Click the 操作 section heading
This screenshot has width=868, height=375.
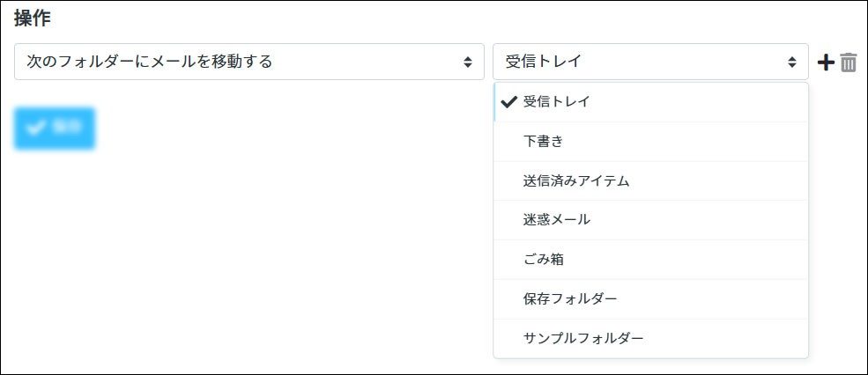(x=32, y=19)
